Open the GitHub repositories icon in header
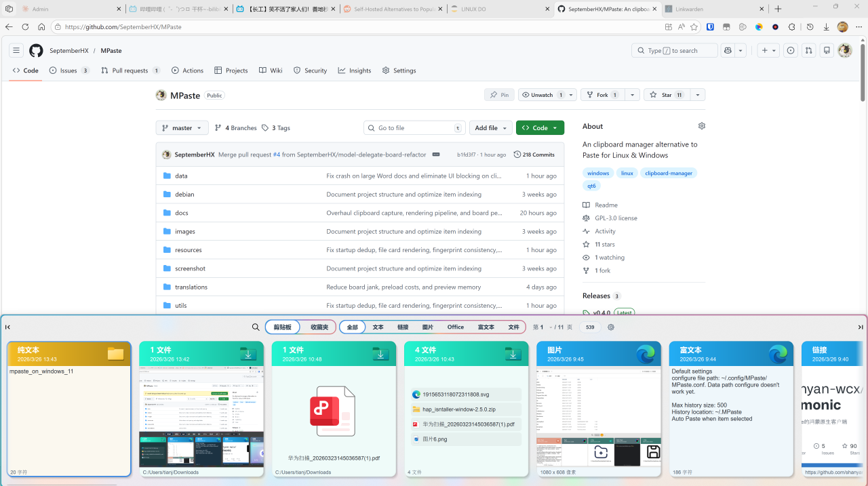Image resolution: width=868 pixels, height=486 pixels. [827, 51]
